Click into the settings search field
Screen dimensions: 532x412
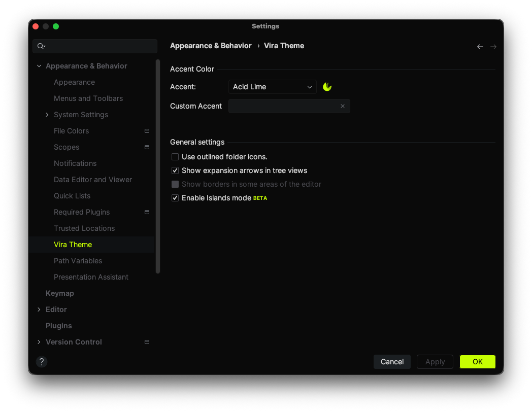(x=95, y=46)
